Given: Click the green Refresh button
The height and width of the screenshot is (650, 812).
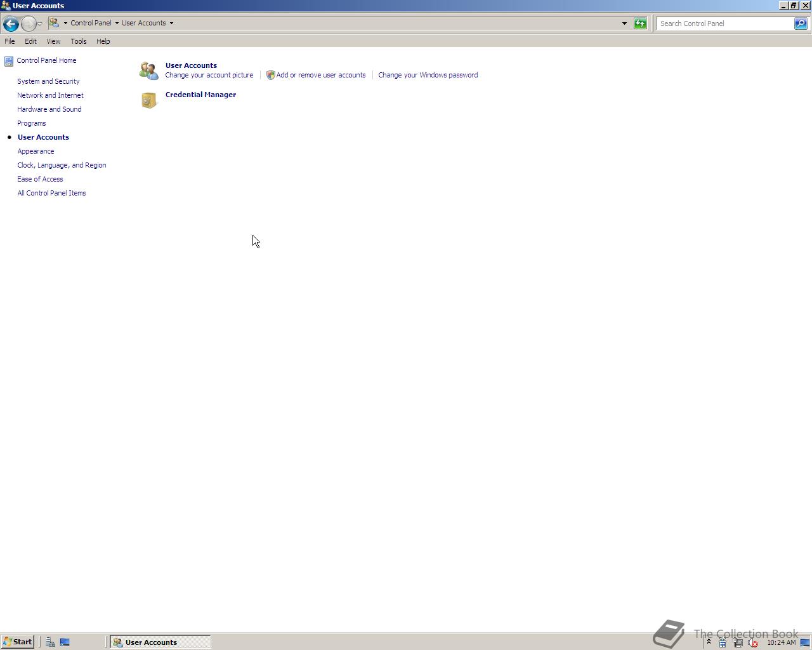Looking at the screenshot, I should [640, 23].
